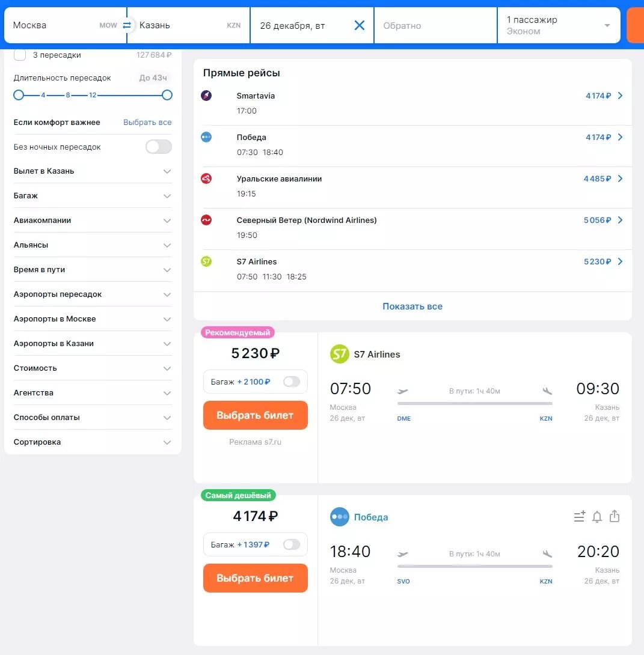Open Smartavia 4174₽ arrow
644x655 pixels.
tap(620, 96)
